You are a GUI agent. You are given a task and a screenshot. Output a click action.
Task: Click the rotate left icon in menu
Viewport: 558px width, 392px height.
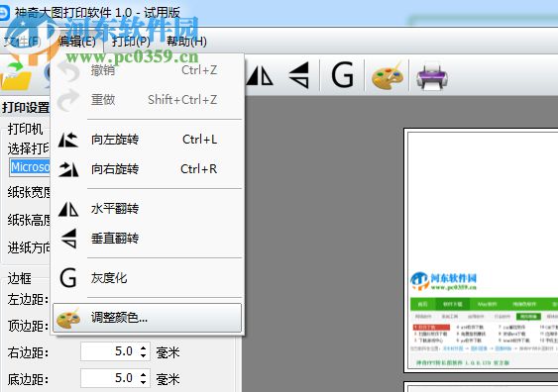tap(68, 140)
